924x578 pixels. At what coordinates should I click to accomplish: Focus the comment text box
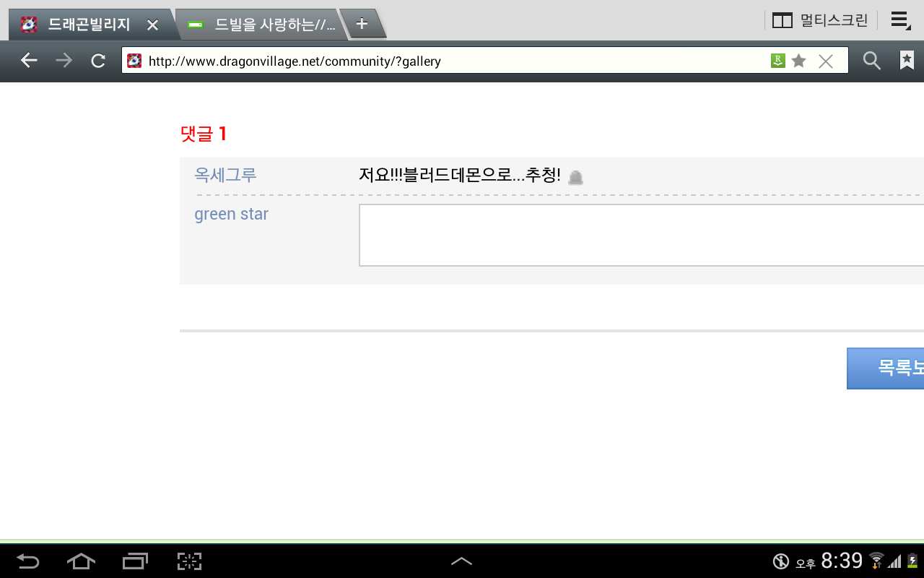641,236
